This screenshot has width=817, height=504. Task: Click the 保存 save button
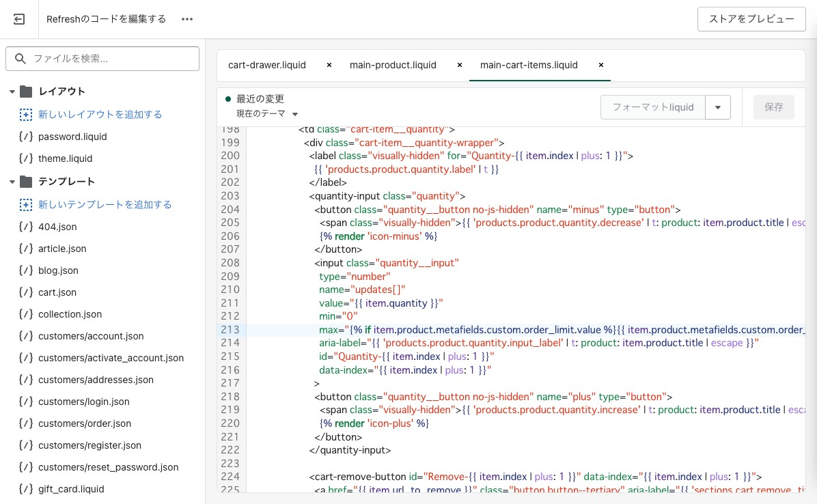[773, 107]
